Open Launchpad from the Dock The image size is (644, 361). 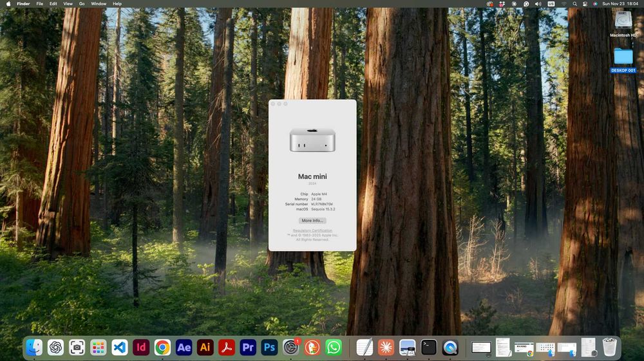click(x=98, y=347)
